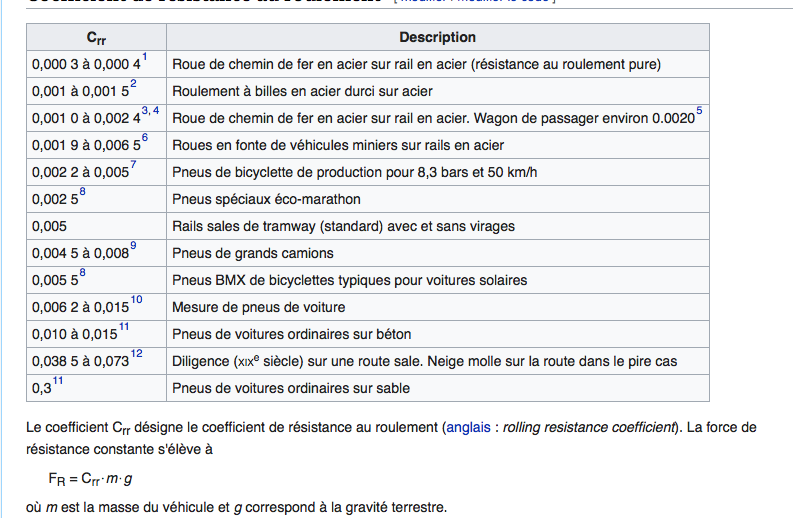This screenshot has height=518, width=793.
Task: Click footnote 11 next to the "0,3" value
Action: point(59,381)
